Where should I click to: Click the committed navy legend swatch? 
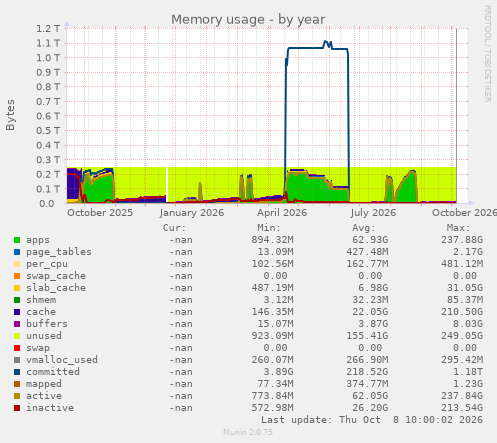[x=17, y=372]
